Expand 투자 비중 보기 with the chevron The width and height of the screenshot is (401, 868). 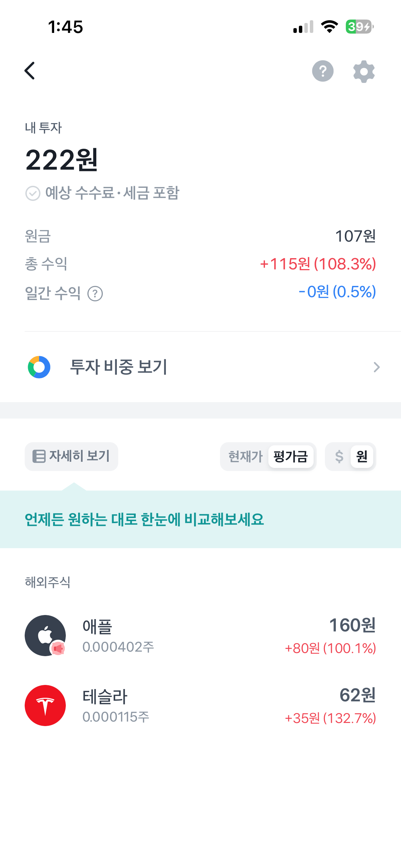377,367
